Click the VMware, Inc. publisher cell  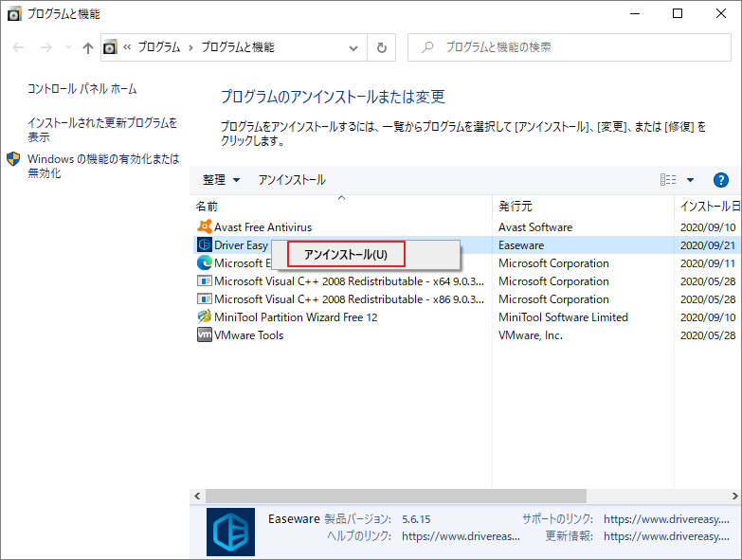click(x=531, y=334)
